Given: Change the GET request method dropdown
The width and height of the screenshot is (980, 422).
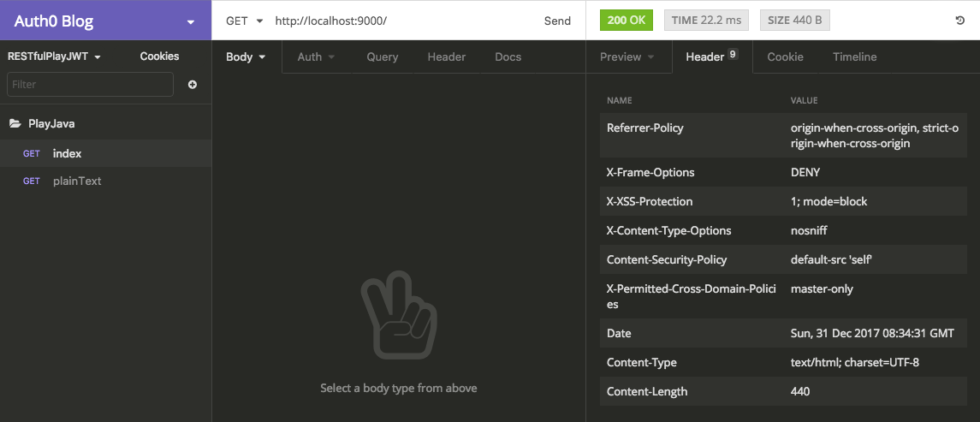Looking at the screenshot, I should pos(243,21).
